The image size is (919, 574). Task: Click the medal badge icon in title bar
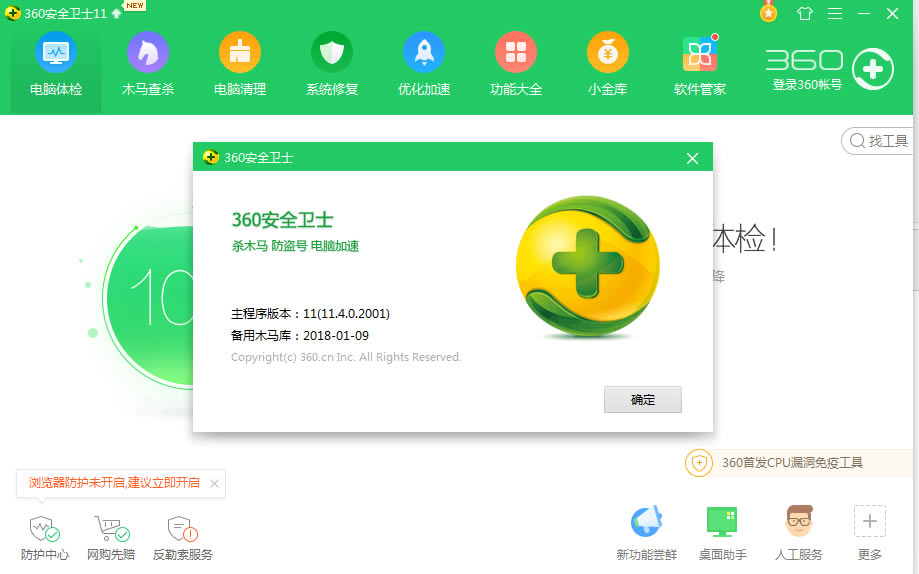point(768,12)
